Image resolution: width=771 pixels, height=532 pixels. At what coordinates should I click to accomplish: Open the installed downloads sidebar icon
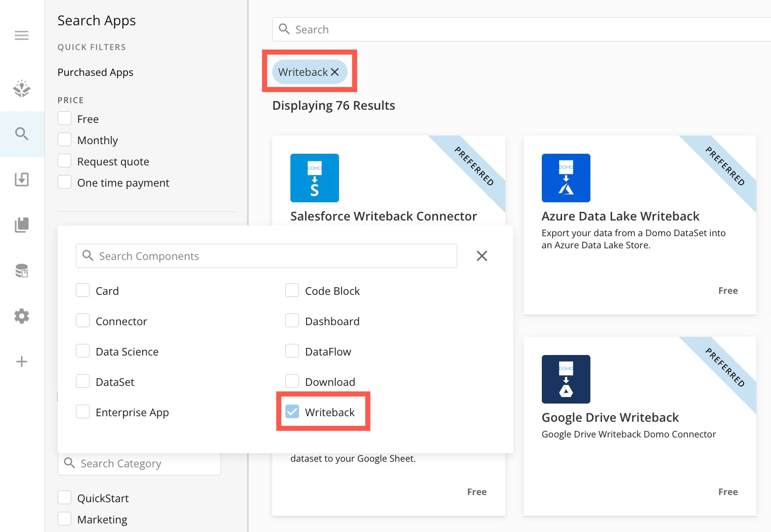tap(22, 180)
